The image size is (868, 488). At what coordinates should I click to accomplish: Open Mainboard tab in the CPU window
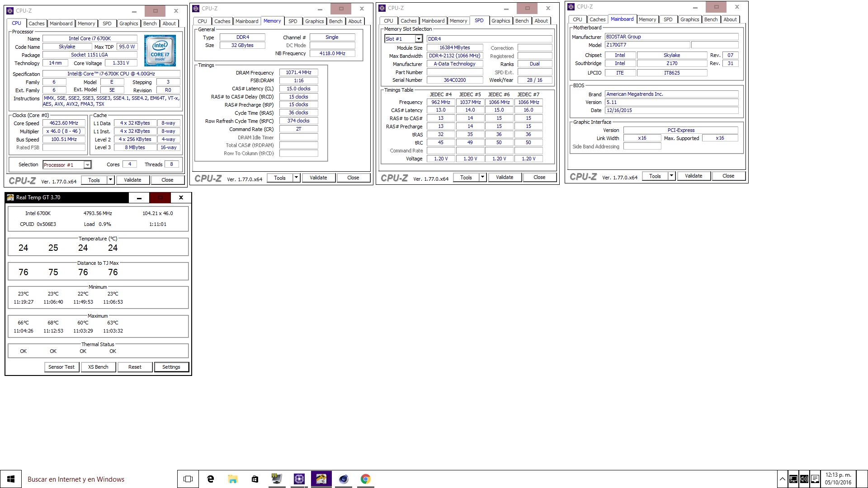pyautogui.click(x=61, y=23)
